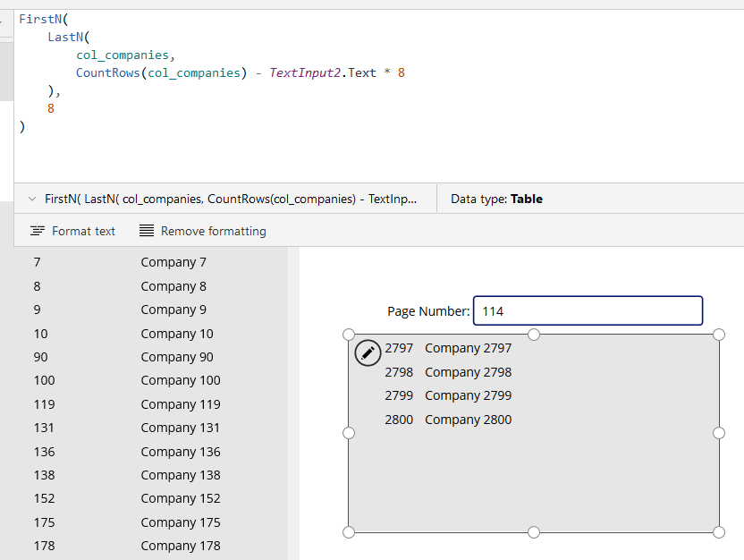
Task: Click the pencil edit icon on gallery
Action: 368,352
